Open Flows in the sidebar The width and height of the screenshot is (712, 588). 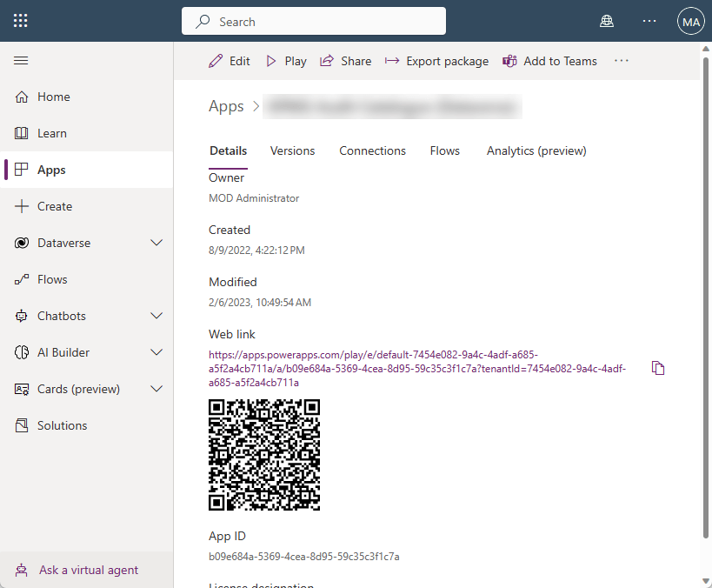(86, 279)
